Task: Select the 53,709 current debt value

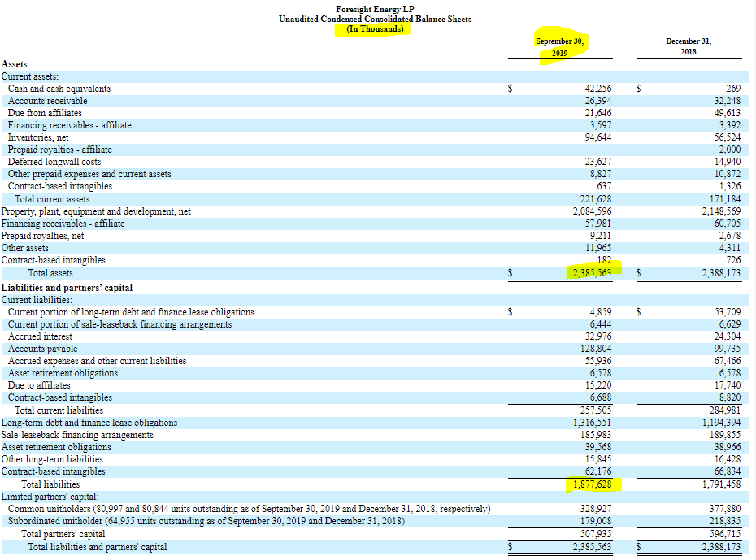Action: pos(727,312)
